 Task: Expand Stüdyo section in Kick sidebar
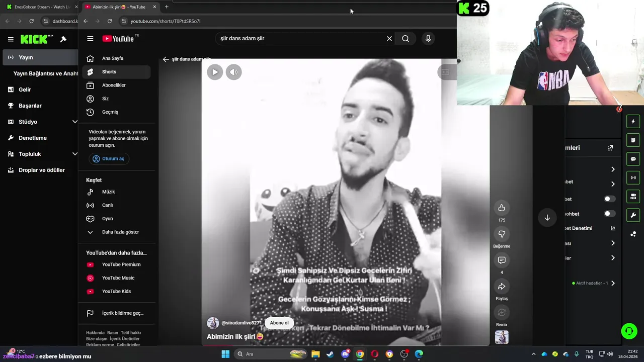(75, 122)
